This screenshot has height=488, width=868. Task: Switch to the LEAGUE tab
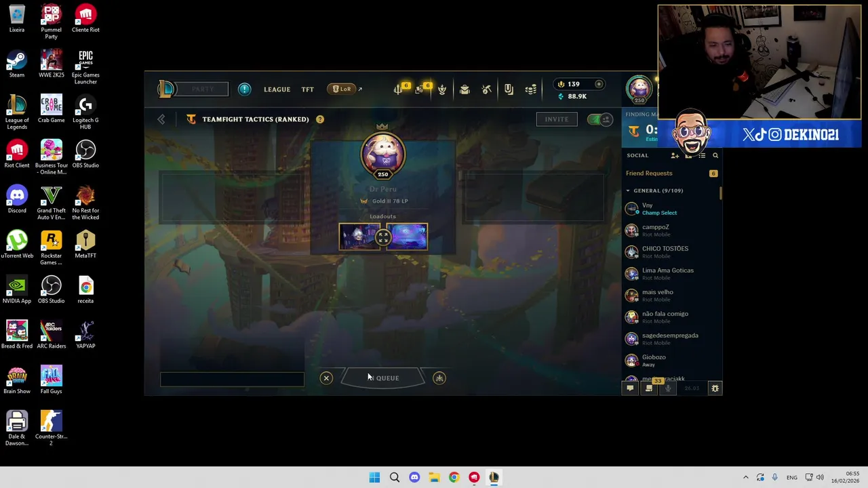[x=277, y=89]
